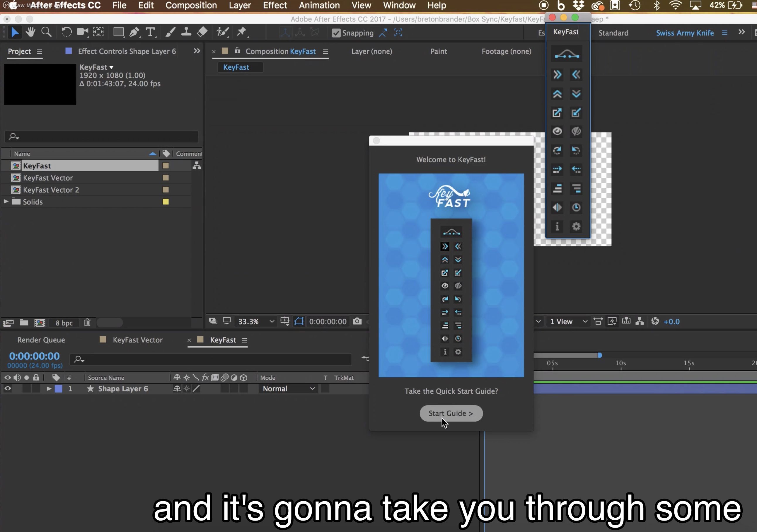Select the Type tool
The height and width of the screenshot is (532, 757).
click(150, 32)
